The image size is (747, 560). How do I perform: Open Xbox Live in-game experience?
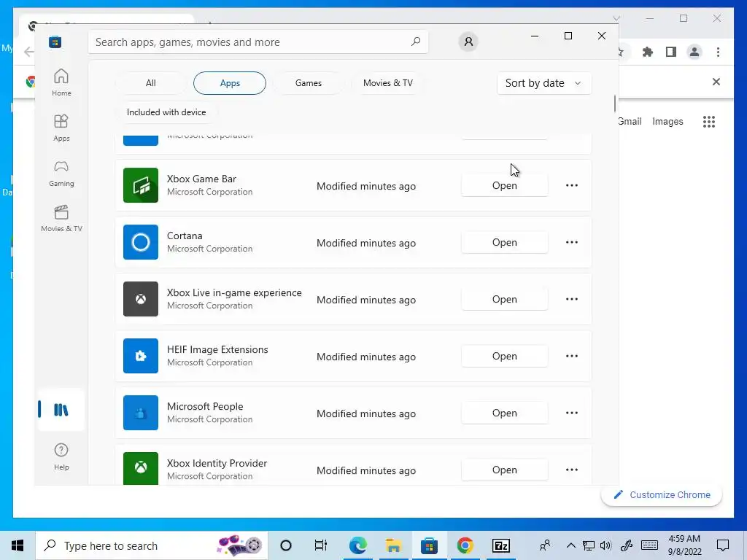pyautogui.click(x=505, y=299)
